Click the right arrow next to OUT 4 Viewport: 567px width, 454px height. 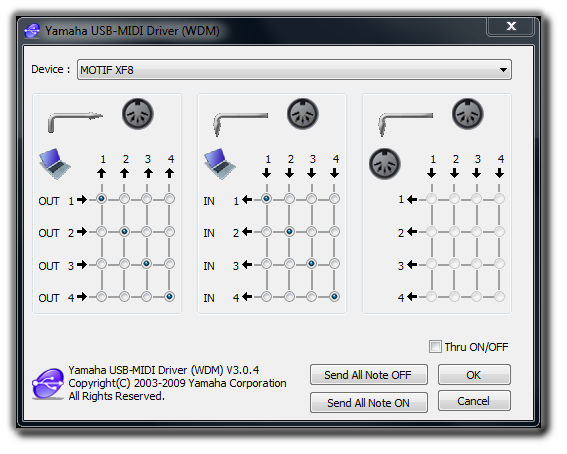pos(82,296)
